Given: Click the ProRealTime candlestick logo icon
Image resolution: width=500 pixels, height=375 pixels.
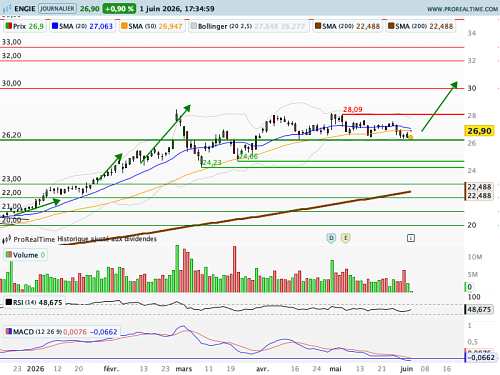Looking at the screenshot, I should (7, 239).
